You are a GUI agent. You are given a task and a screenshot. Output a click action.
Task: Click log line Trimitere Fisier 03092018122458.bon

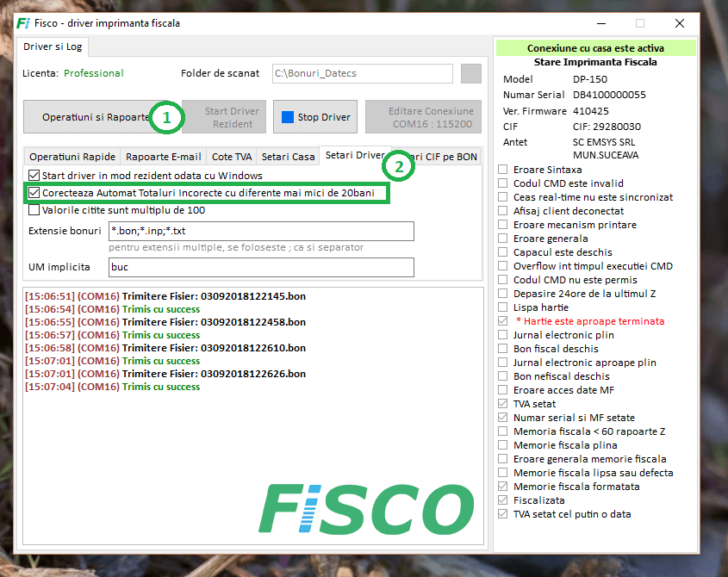click(165, 322)
